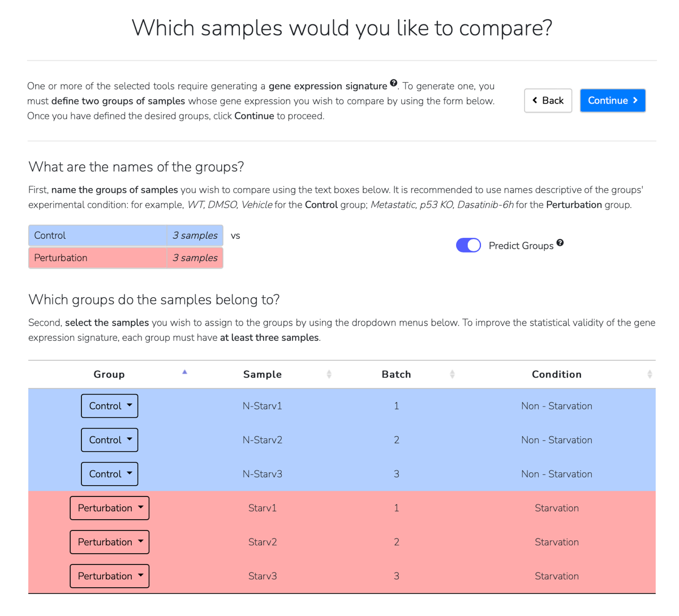Click the Perturbation 3 samples badge
Image resolution: width=679 pixels, height=616 pixels.
coord(195,258)
